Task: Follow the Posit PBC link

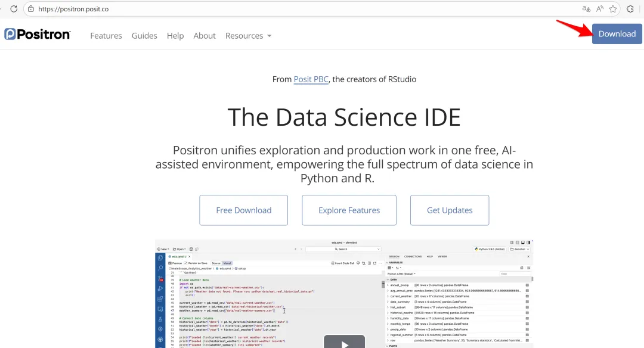Action: pos(311,79)
